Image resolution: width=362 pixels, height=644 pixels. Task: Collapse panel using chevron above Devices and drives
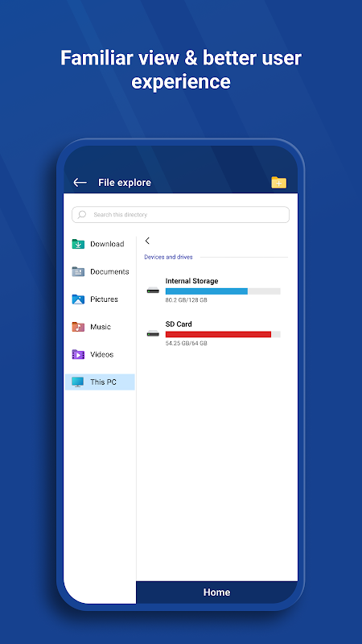147,241
